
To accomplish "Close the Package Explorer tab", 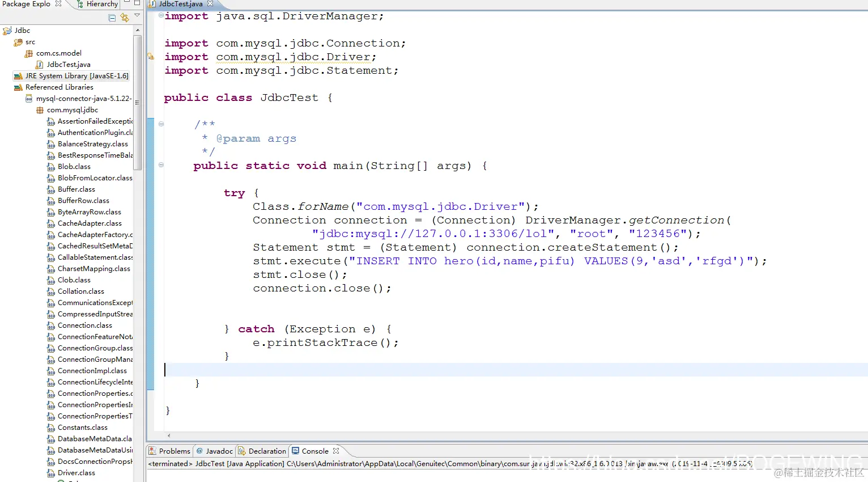I will 58,3.
